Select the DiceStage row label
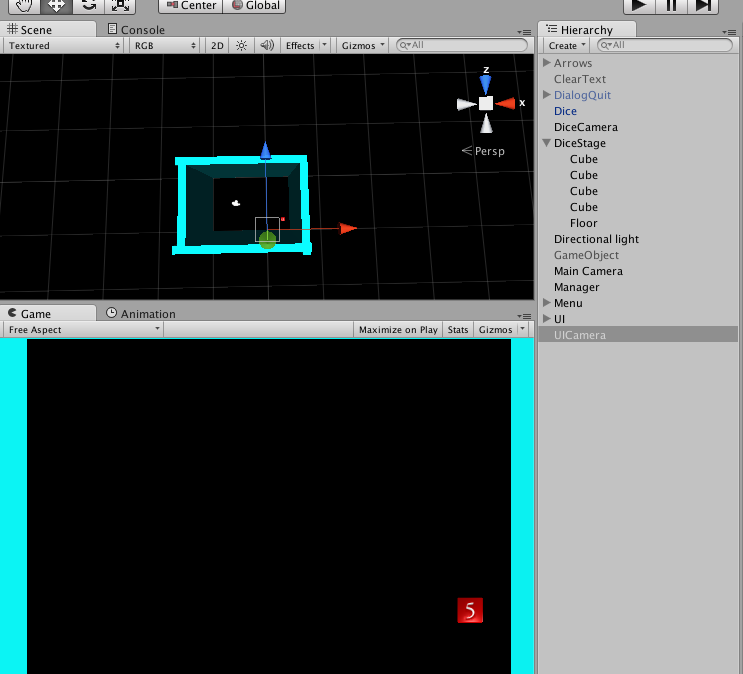Screen dimensions: 743x674 (x=580, y=143)
